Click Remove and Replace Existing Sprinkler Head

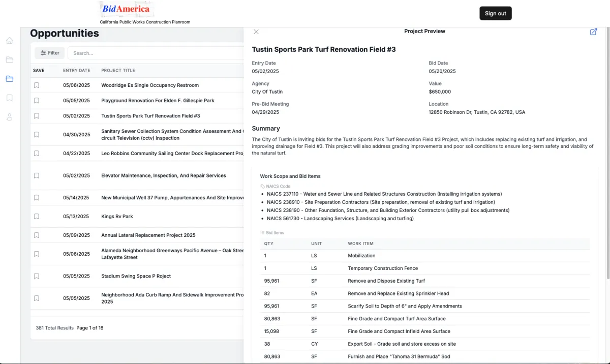(x=399, y=294)
